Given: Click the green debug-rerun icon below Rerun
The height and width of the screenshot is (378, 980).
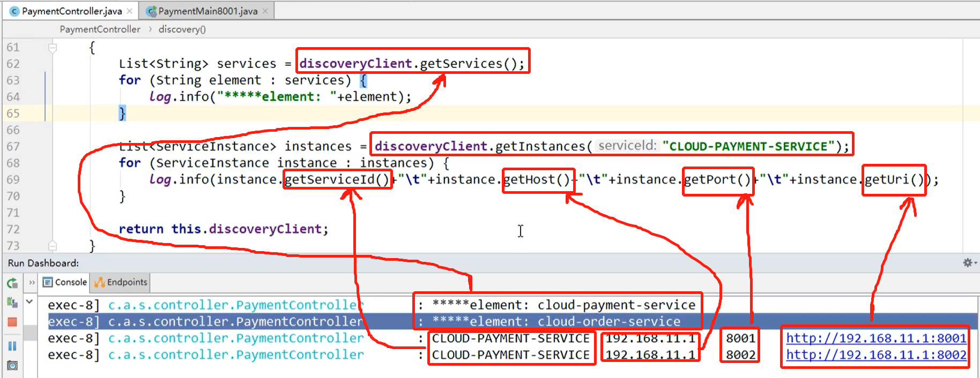Looking at the screenshot, I should click(x=12, y=302).
